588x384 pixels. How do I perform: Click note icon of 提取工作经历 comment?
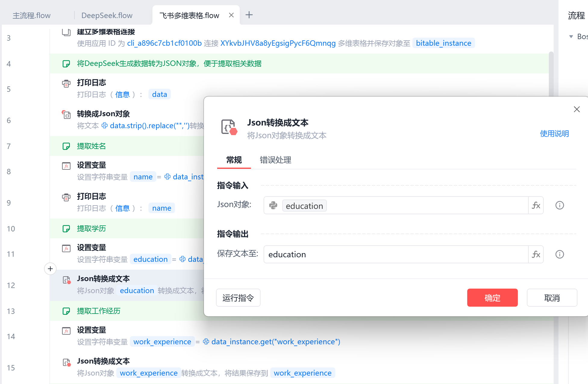(66, 311)
